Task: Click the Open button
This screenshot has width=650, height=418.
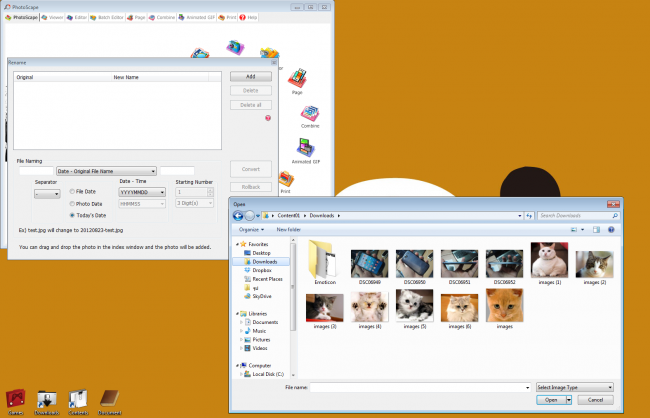Action: pyautogui.click(x=551, y=400)
